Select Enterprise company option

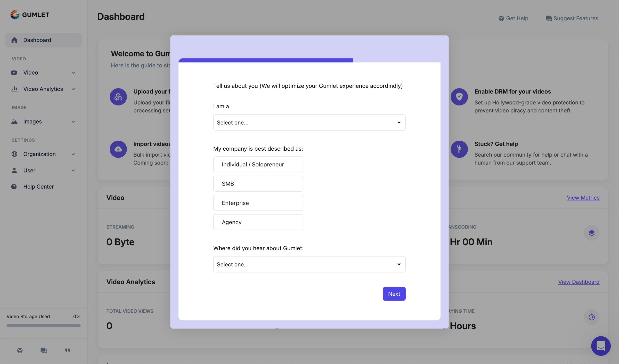pyautogui.click(x=258, y=203)
